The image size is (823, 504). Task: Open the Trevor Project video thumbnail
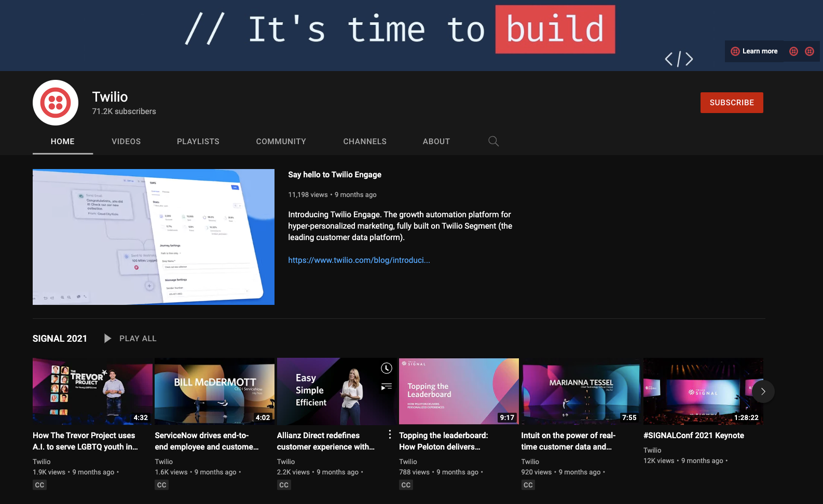click(92, 391)
